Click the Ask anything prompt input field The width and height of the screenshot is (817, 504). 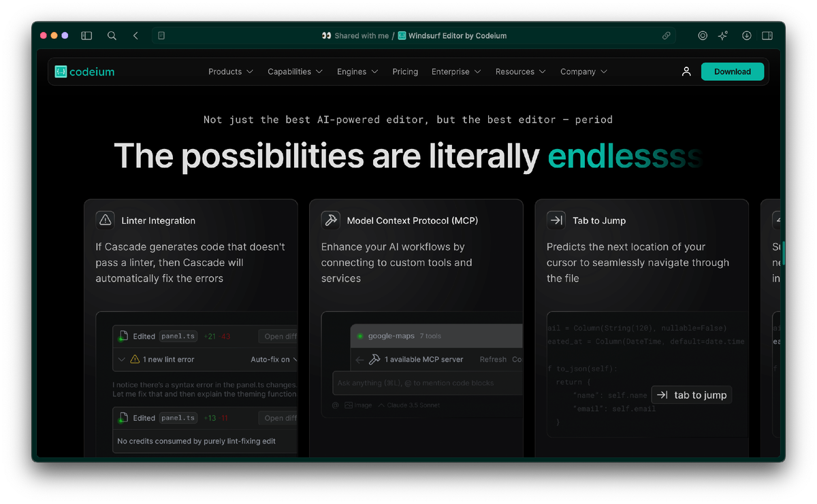coord(428,383)
